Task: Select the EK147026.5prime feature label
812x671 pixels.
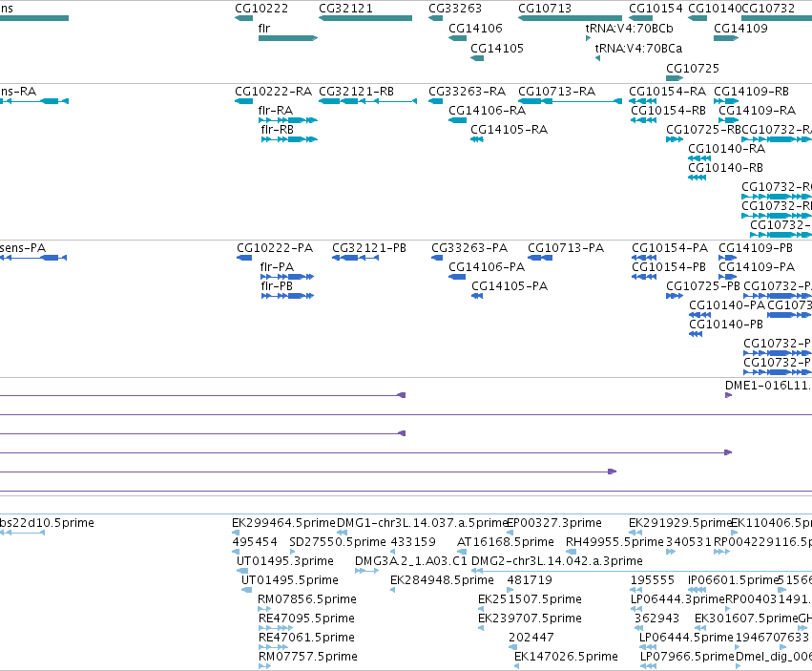Action: [x=566, y=657]
